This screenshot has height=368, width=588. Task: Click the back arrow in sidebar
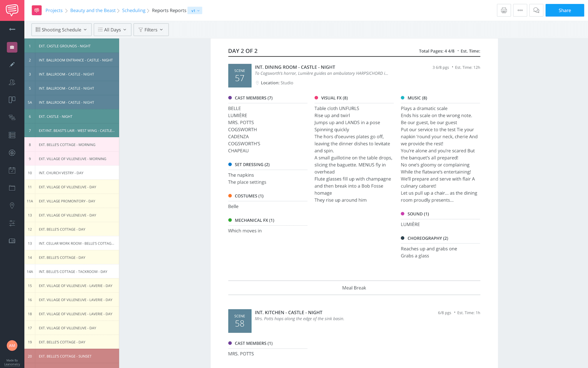coord(12,29)
